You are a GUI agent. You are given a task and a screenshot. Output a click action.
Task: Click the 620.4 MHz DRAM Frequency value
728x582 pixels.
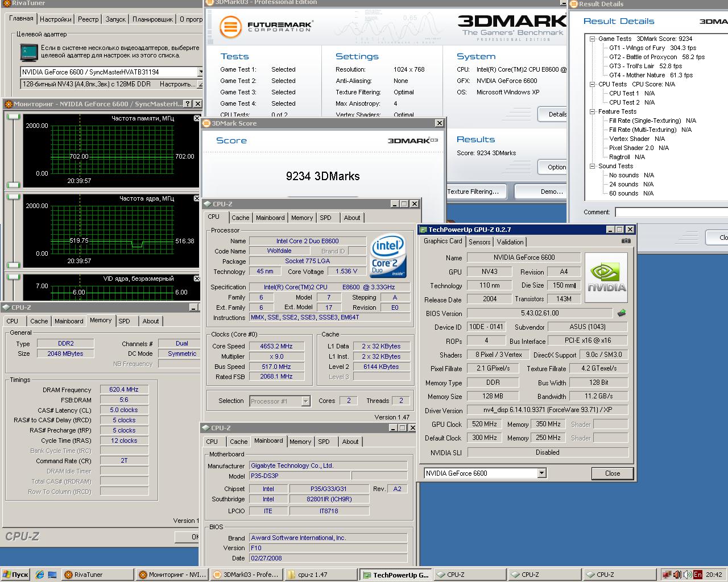pyautogui.click(x=124, y=390)
